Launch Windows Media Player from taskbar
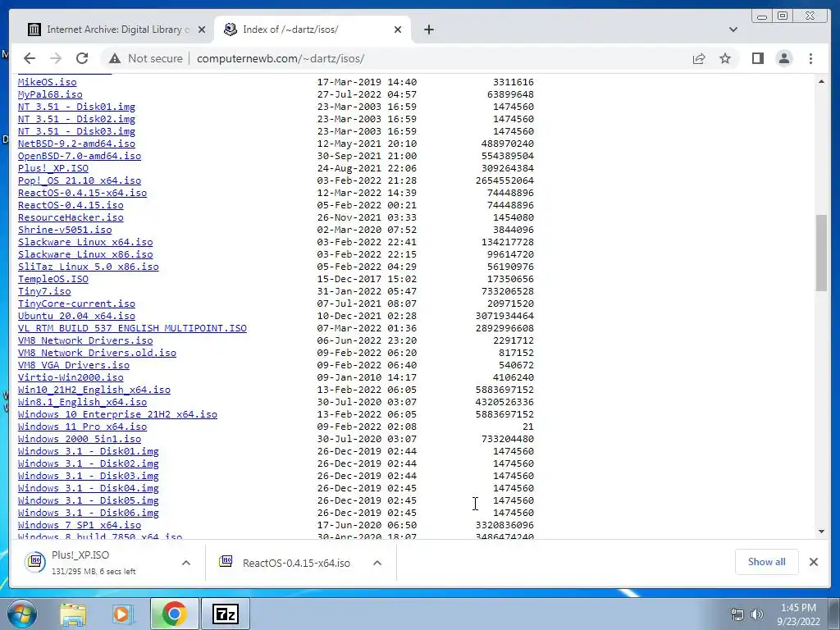Screen dimensions: 840x630 (x=123, y=614)
